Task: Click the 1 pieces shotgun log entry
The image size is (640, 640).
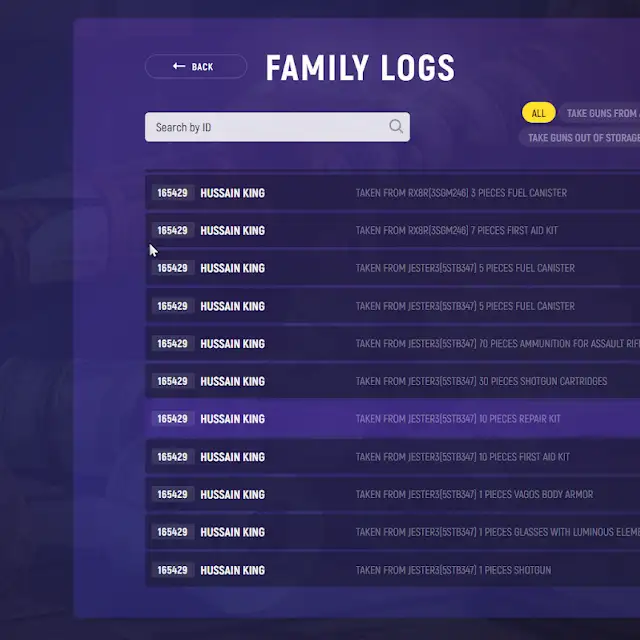Action: click(453, 570)
